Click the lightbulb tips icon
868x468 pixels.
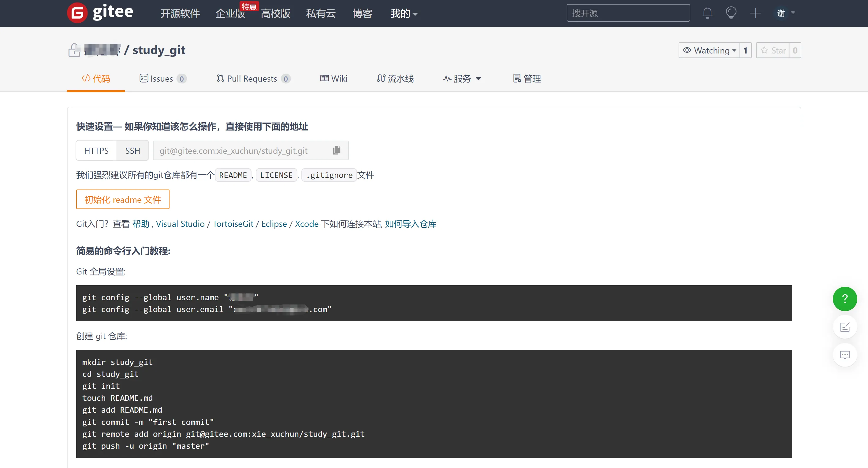point(731,13)
